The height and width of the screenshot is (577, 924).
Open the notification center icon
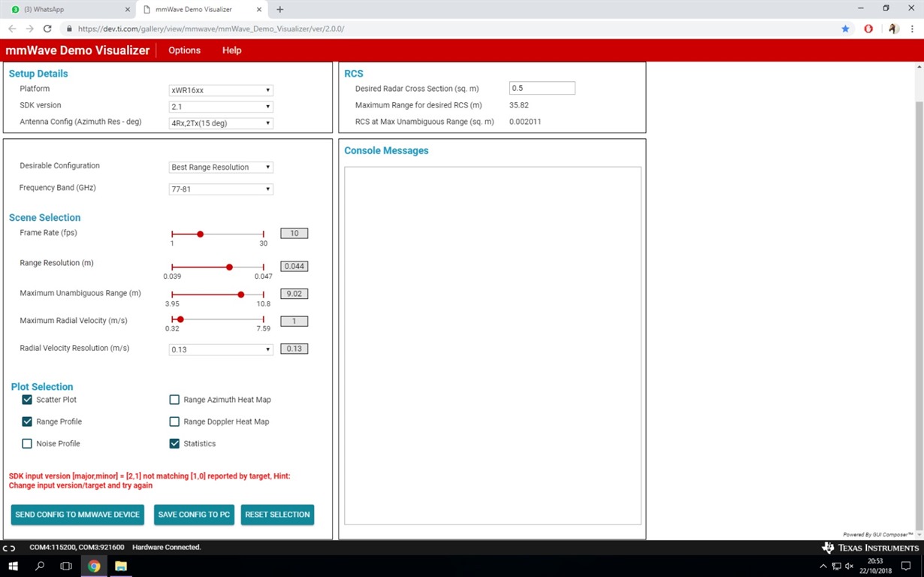point(907,566)
